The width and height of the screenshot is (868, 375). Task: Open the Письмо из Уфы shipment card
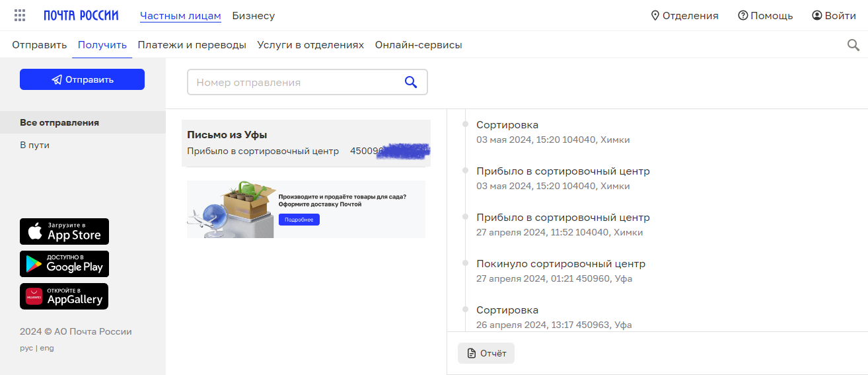306,143
